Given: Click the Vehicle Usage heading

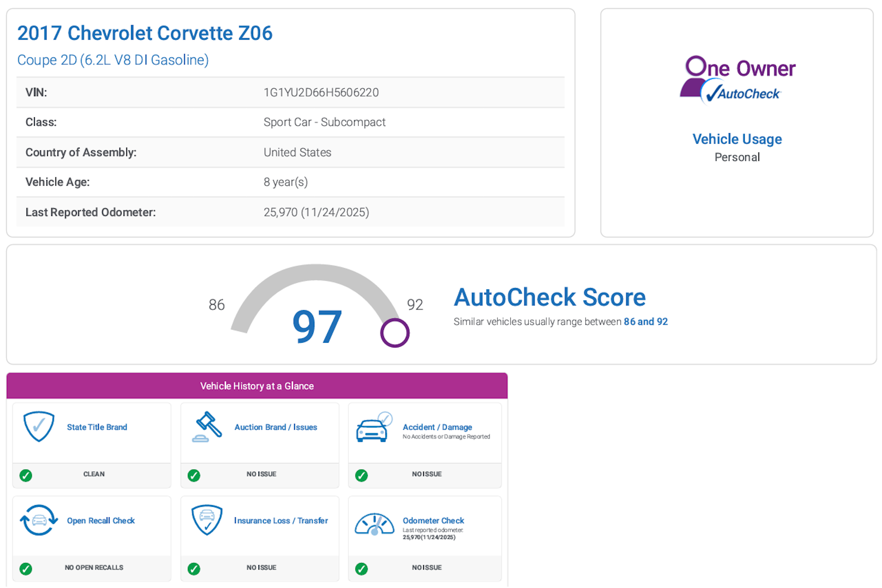Looking at the screenshot, I should 737,139.
